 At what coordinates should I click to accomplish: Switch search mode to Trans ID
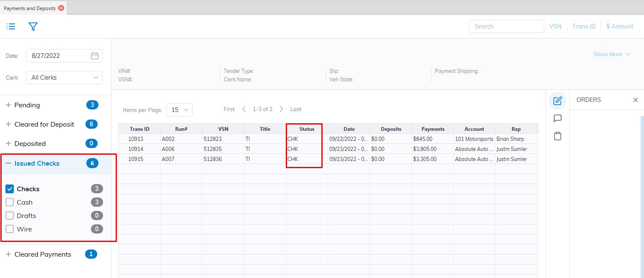pos(584,26)
